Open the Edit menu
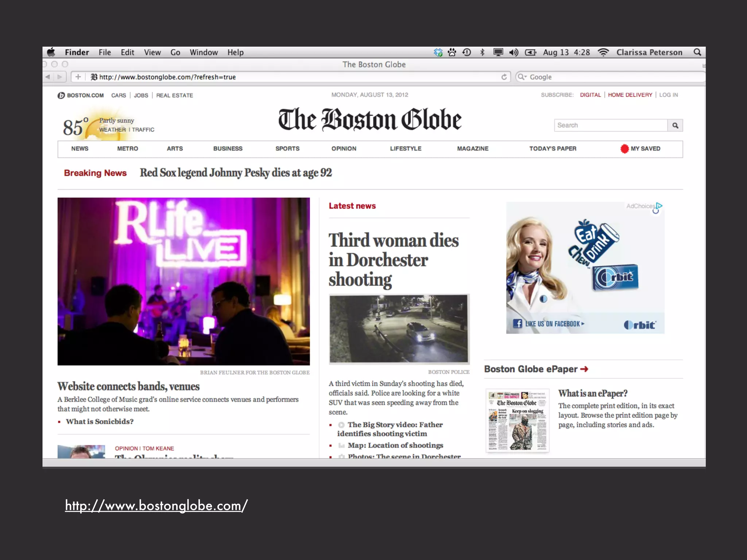This screenshot has height=560, width=747. coord(128,52)
